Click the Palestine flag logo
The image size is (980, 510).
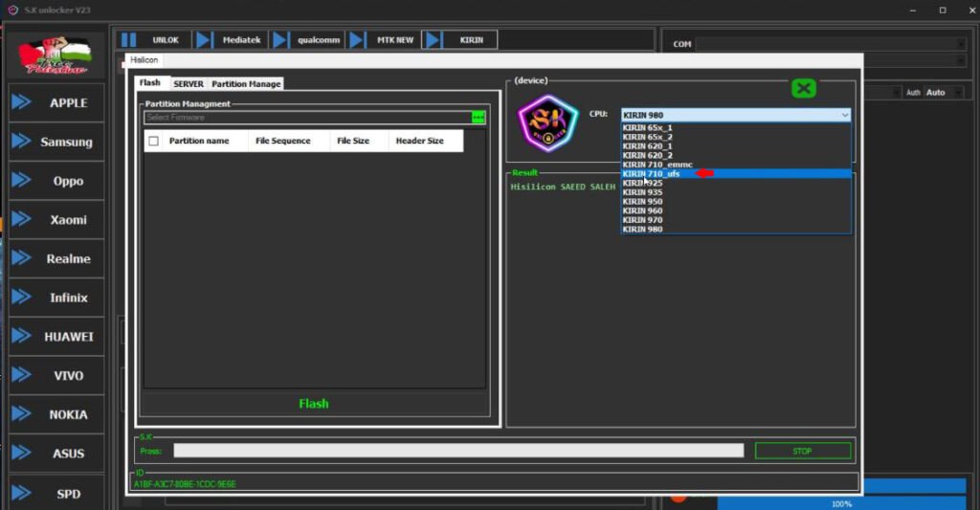point(55,55)
